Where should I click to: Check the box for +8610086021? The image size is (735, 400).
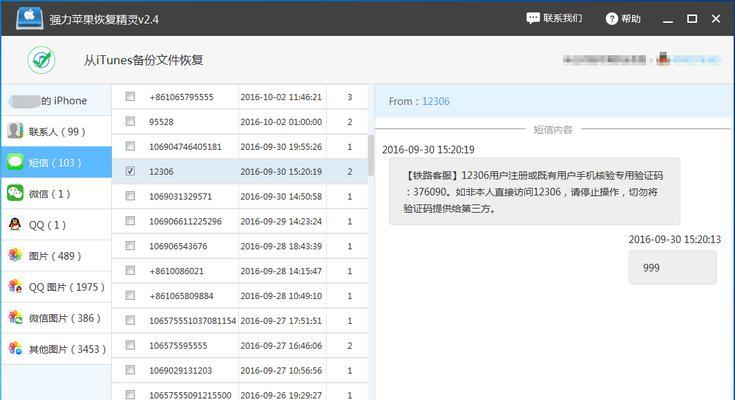(x=130, y=271)
